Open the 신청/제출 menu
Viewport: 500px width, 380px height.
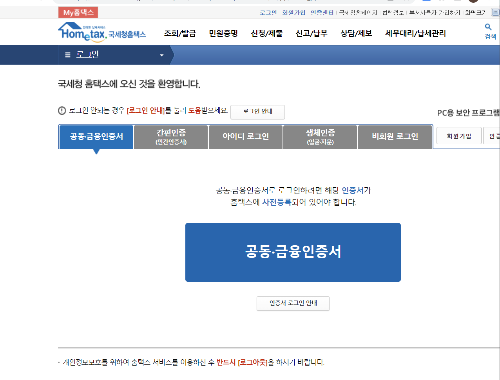[266, 33]
